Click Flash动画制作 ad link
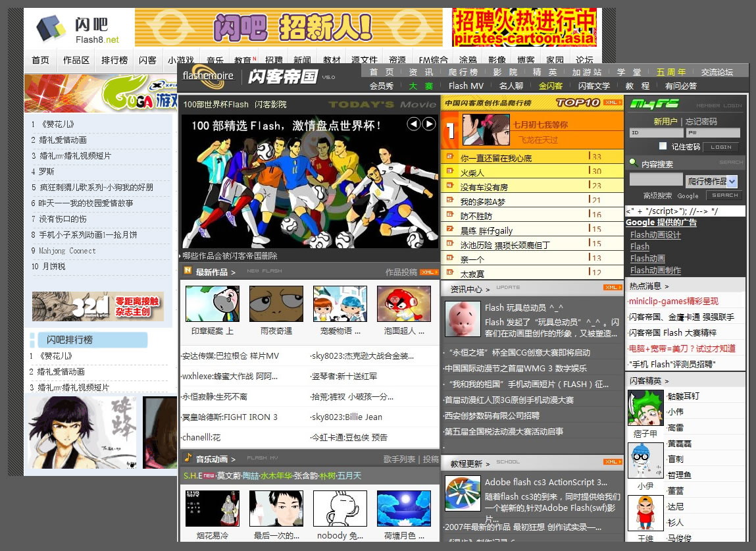Screen dimensions: 756x551 point(655,270)
